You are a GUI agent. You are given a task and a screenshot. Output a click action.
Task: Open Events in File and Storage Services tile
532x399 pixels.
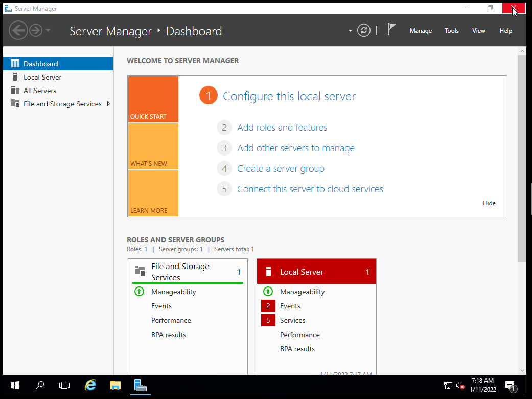click(161, 306)
